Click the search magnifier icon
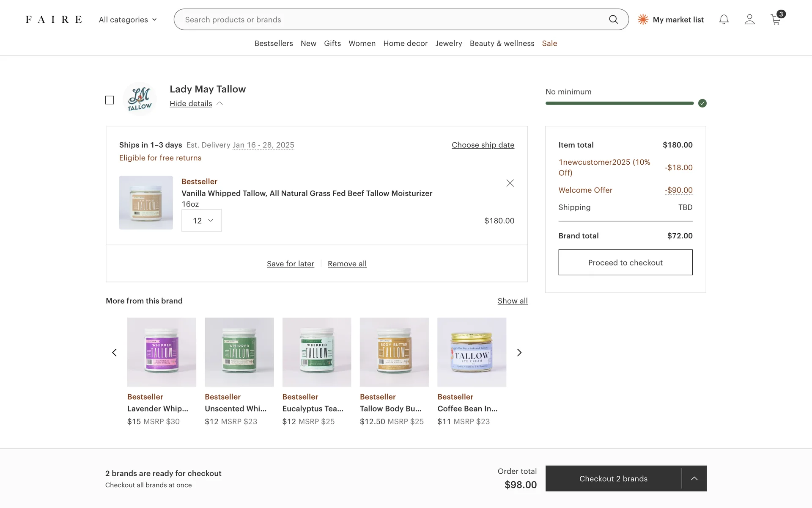812x508 pixels. coord(613,19)
